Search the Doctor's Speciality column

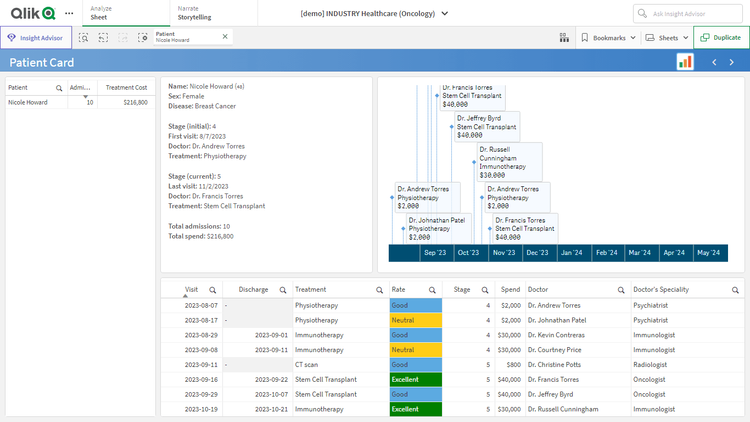pos(735,289)
